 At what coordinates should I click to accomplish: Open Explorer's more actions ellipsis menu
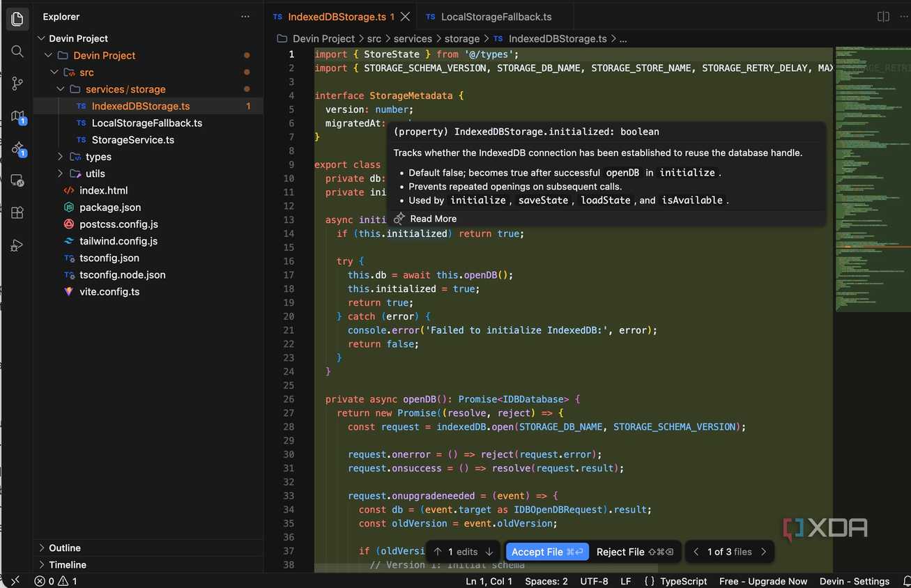pos(245,17)
